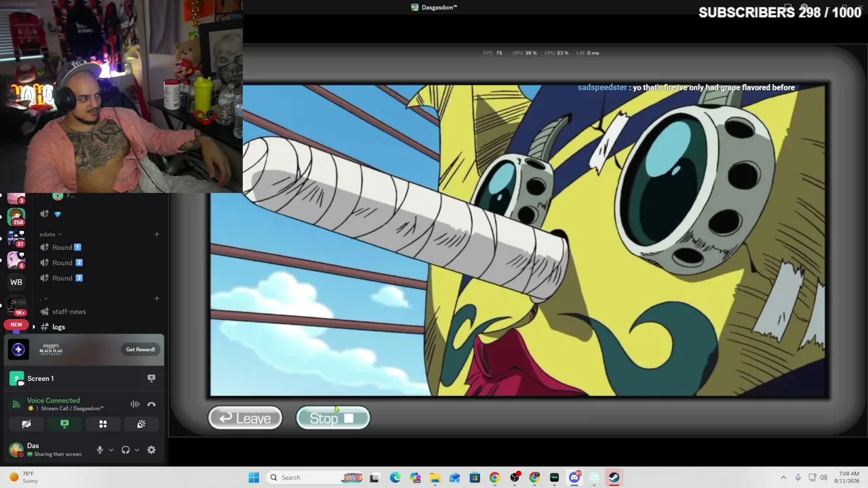
Task: Open Task View on the taskbar
Action: (x=374, y=478)
